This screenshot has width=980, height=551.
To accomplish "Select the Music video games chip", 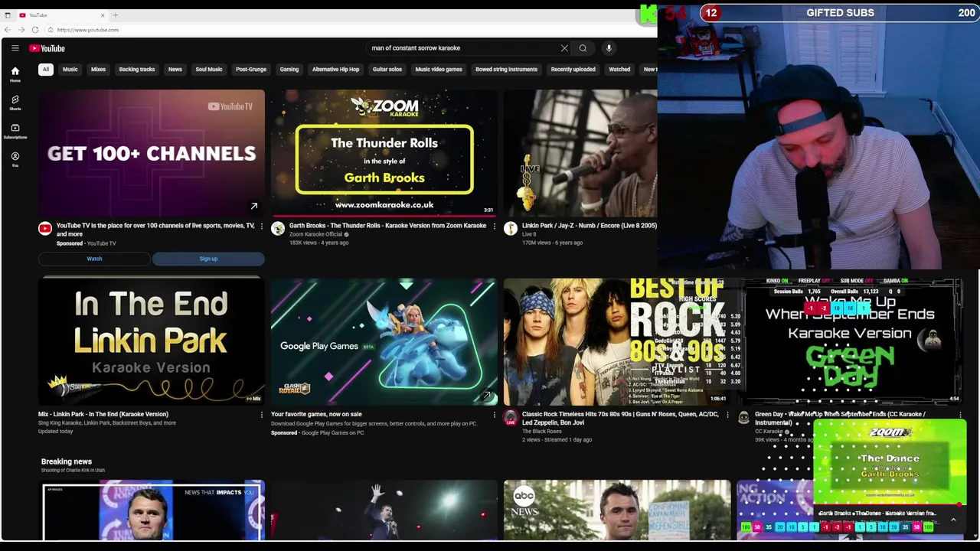I will tap(439, 70).
